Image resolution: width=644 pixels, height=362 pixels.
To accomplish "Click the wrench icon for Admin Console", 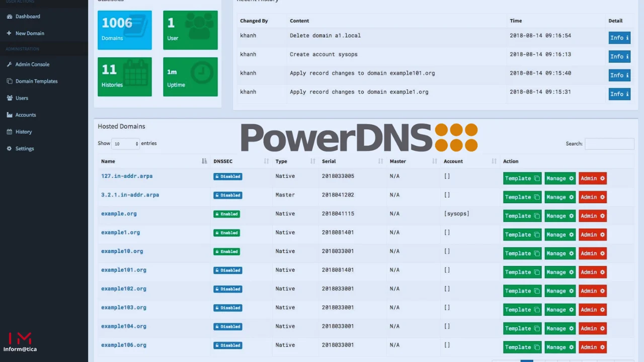I will point(9,64).
